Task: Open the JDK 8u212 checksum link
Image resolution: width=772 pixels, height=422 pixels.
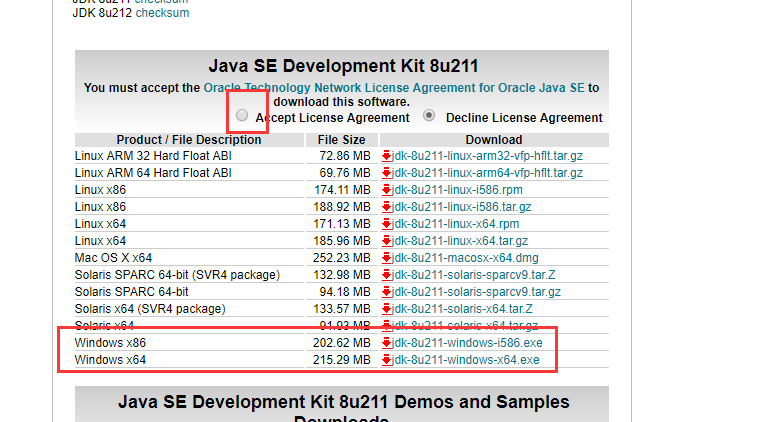Action: pos(162,13)
